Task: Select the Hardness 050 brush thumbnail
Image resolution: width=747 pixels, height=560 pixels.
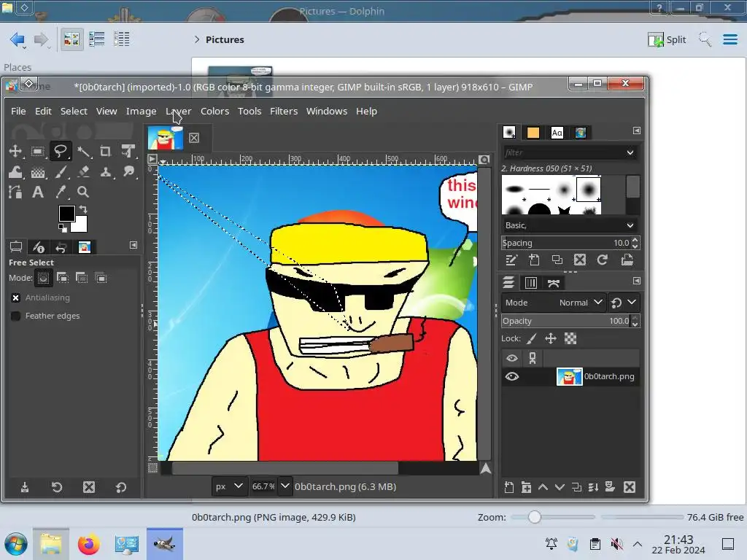Action: pyautogui.click(x=589, y=189)
